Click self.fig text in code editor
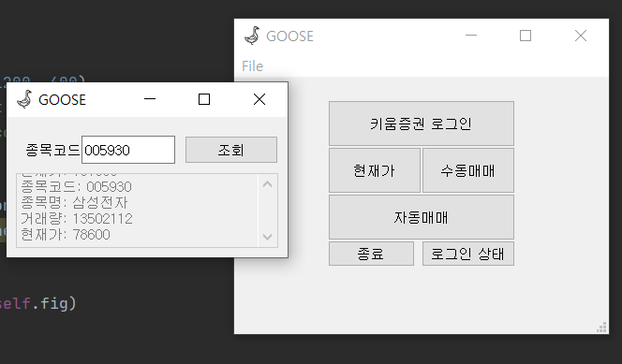Screen dimensions: 622x364 [34, 303]
